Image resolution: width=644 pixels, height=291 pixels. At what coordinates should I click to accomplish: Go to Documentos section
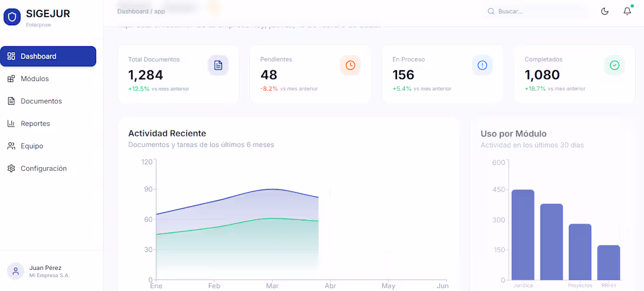coord(48,101)
